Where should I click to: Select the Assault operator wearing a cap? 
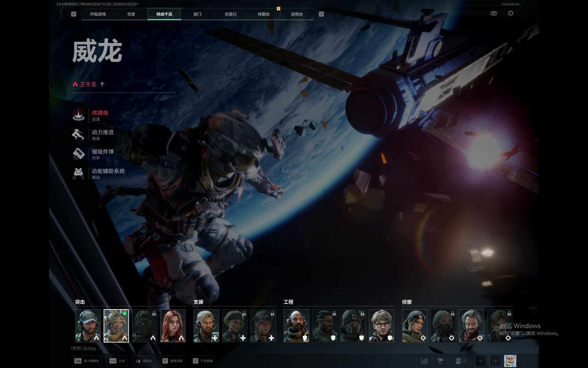coord(88,326)
